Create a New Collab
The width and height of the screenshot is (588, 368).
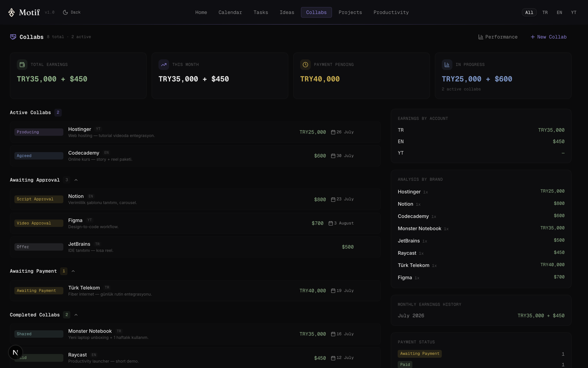point(548,37)
